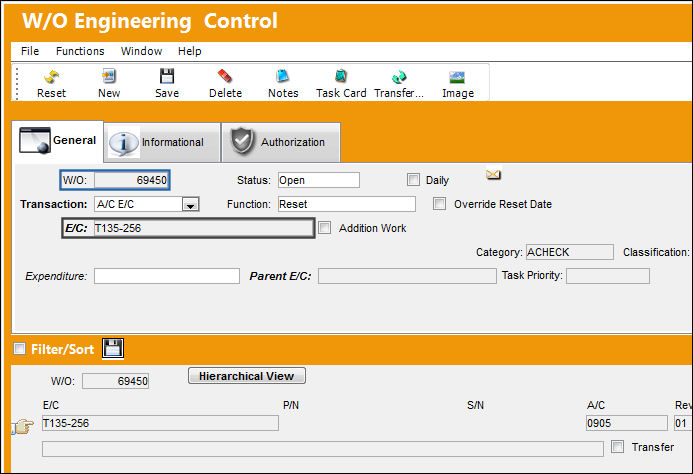
Task: Switch to the General tab
Action: click(x=58, y=141)
